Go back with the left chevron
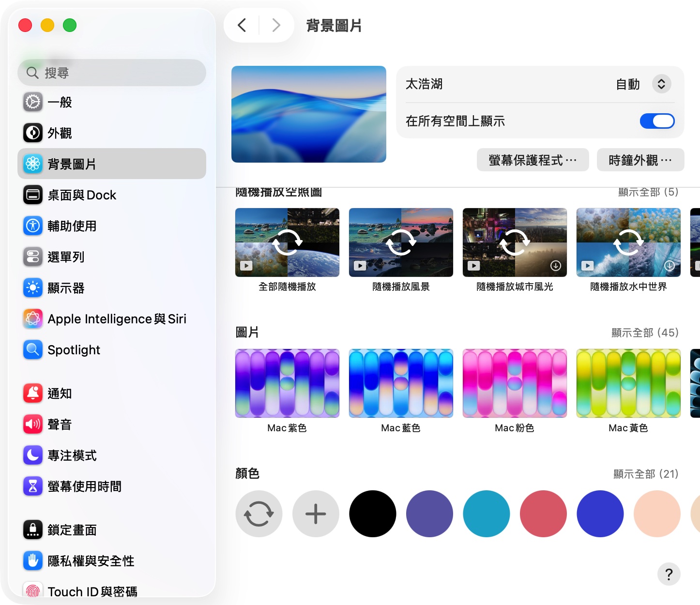The image size is (700, 605). [x=242, y=25]
